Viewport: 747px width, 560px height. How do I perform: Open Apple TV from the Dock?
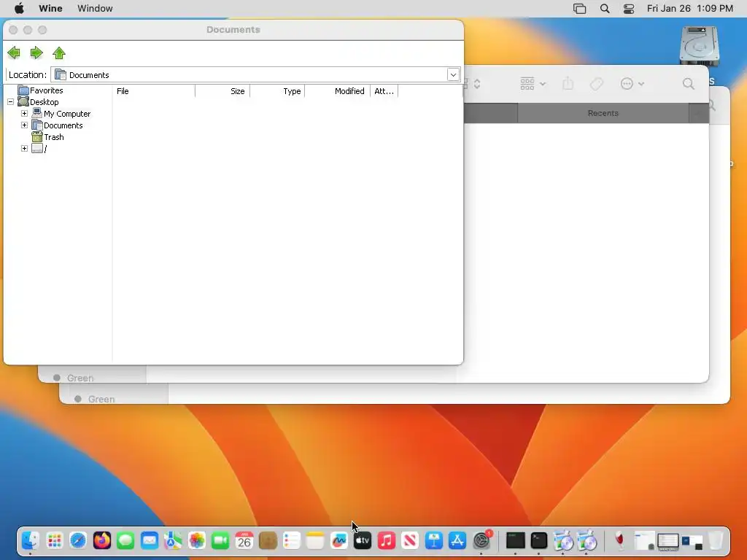click(363, 541)
